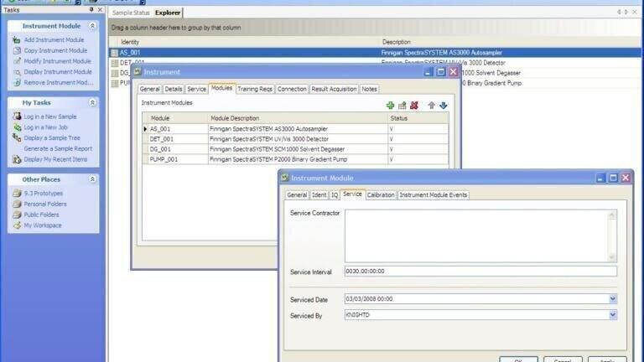Click the Log in a New Job icon
Viewport: 644px width, 362px height.
(17, 127)
